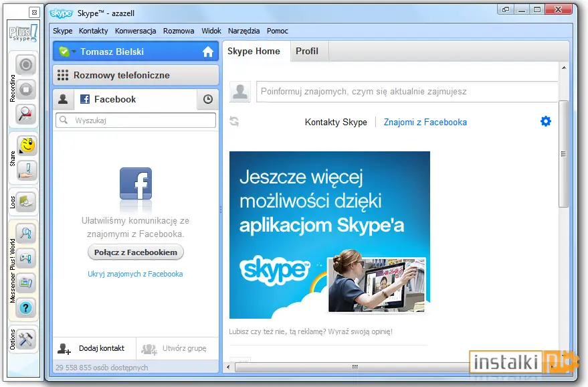Screen dimensions: 588x387
Task: Click the media folder icon in sidebar
Action: (x=25, y=283)
